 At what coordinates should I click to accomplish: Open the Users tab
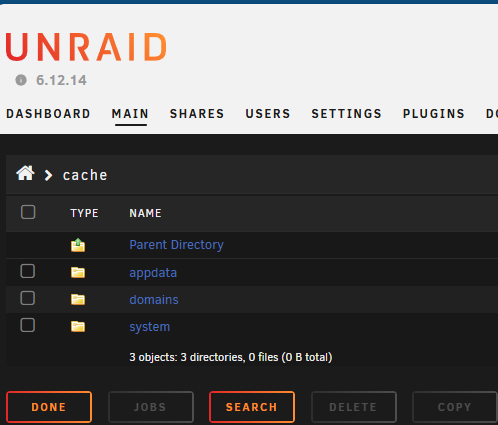pyautogui.click(x=268, y=114)
